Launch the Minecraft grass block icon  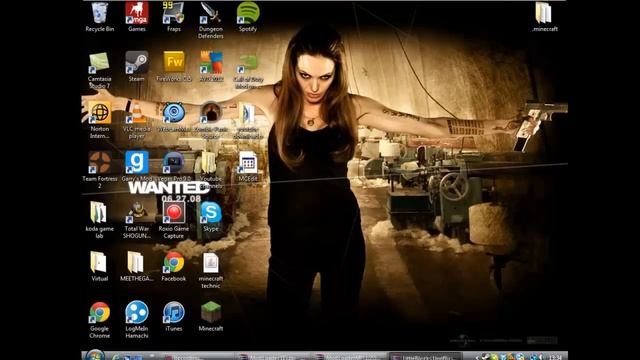(x=211, y=313)
